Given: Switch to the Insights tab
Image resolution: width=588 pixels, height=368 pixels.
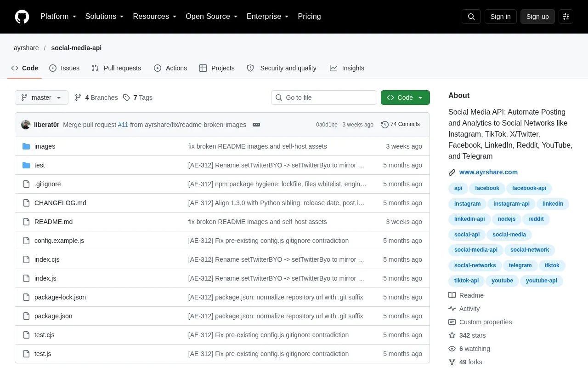Looking at the screenshot, I should (x=347, y=68).
